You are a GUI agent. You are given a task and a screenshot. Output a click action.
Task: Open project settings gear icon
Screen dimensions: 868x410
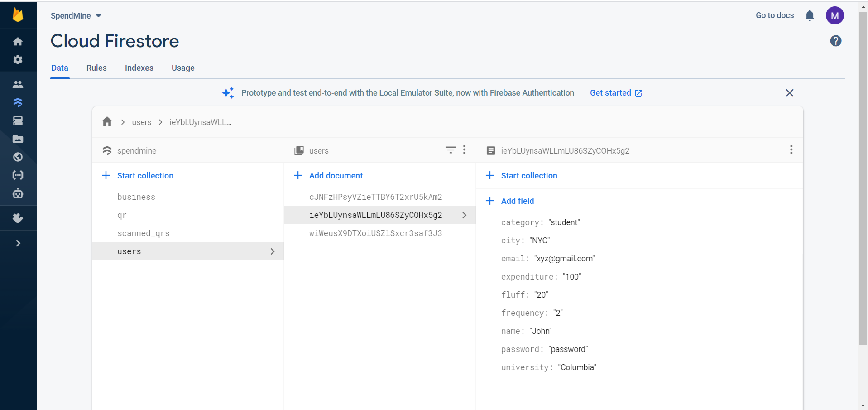pos(18,60)
